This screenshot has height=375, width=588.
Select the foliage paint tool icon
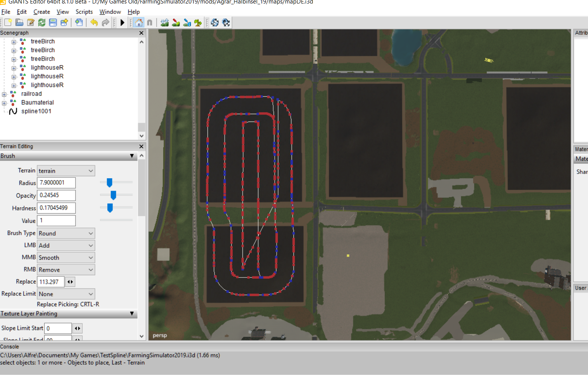pos(198,23)
